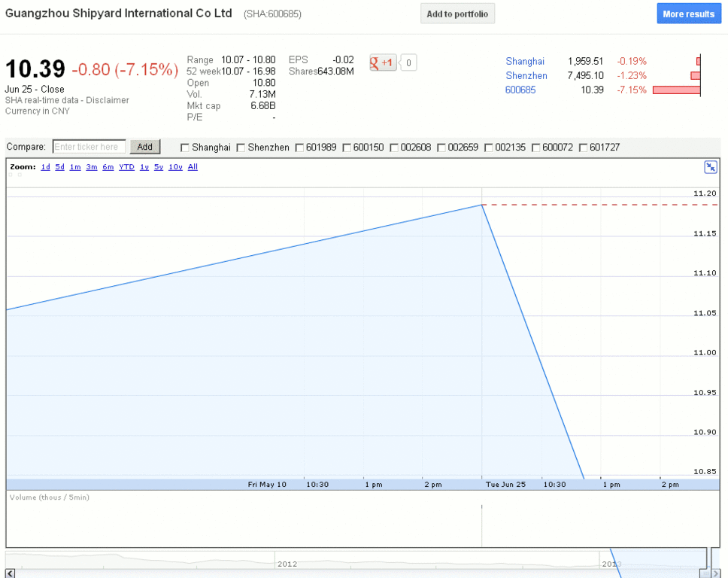Click the 600685 red change bar

676,90
